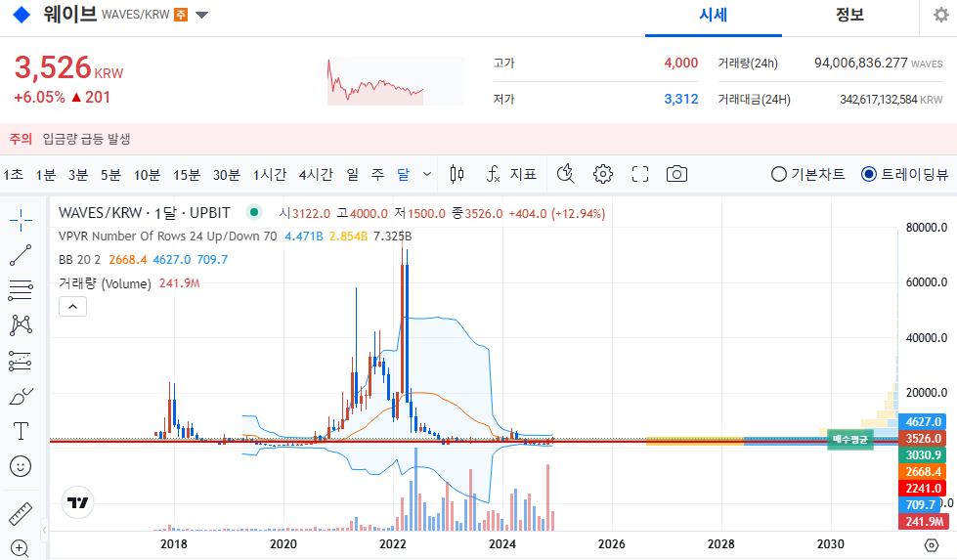The width and height of the screenshot is (957, 560).
Task: Click the 입금량 급등 발생 warning notice
Action: click(x=86, y=139)
